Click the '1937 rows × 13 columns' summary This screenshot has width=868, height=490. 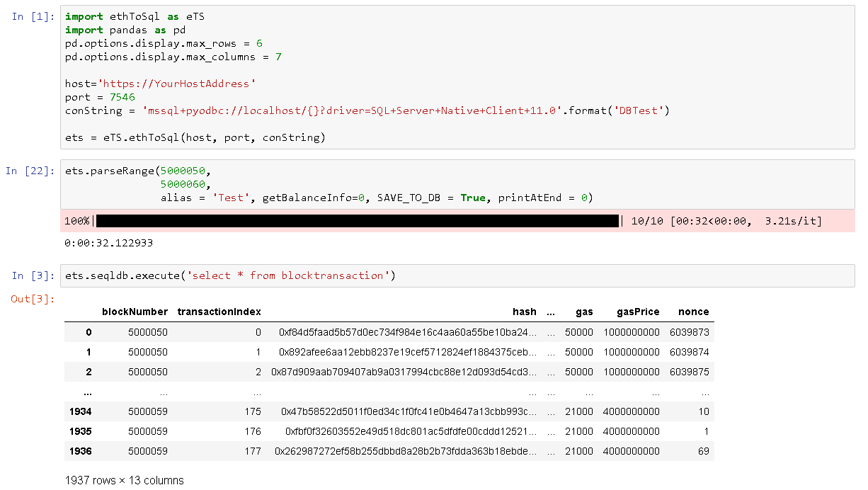tap(125, 480)
